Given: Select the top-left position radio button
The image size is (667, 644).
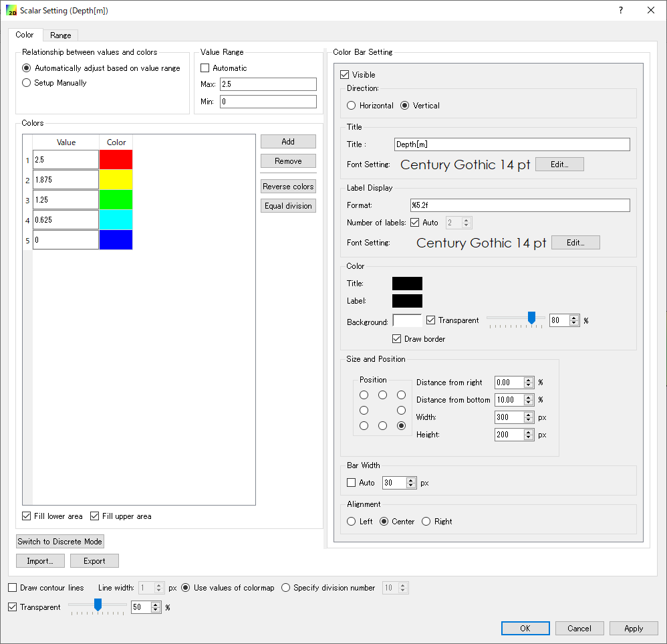Looking at the screenshot, I should 364,395.
